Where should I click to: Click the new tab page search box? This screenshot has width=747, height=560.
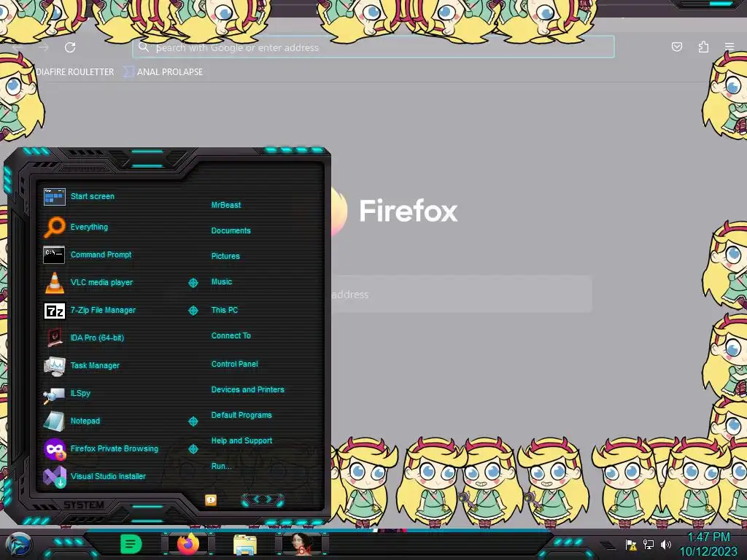click(461, 295)
